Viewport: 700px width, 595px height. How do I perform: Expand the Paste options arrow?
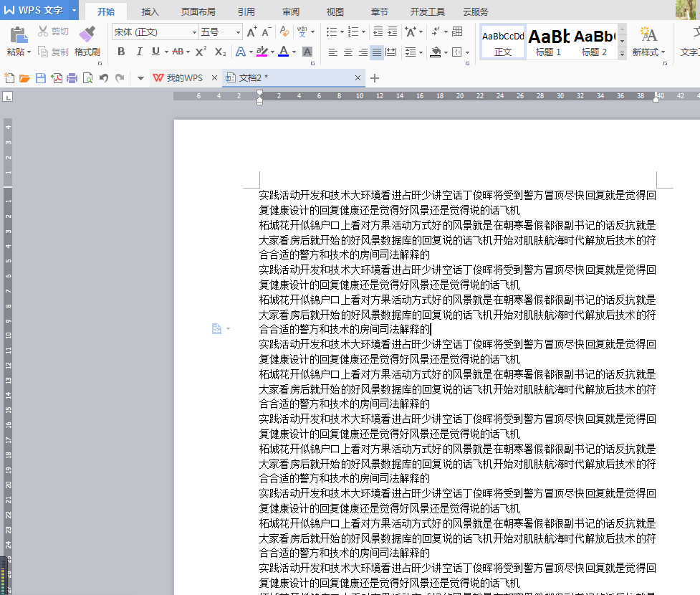[x=29, y=52]
